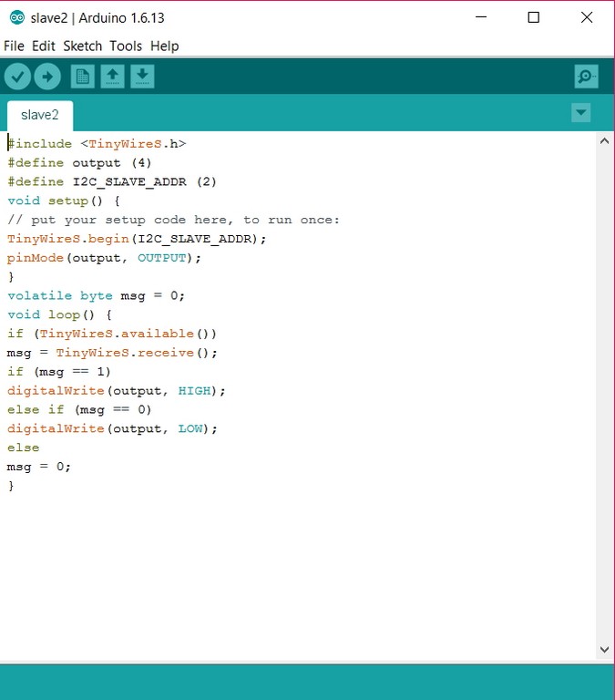Viewport: 615px width, 700px height.
Task: Open the Edit menu
Action: tap(44, 46)
